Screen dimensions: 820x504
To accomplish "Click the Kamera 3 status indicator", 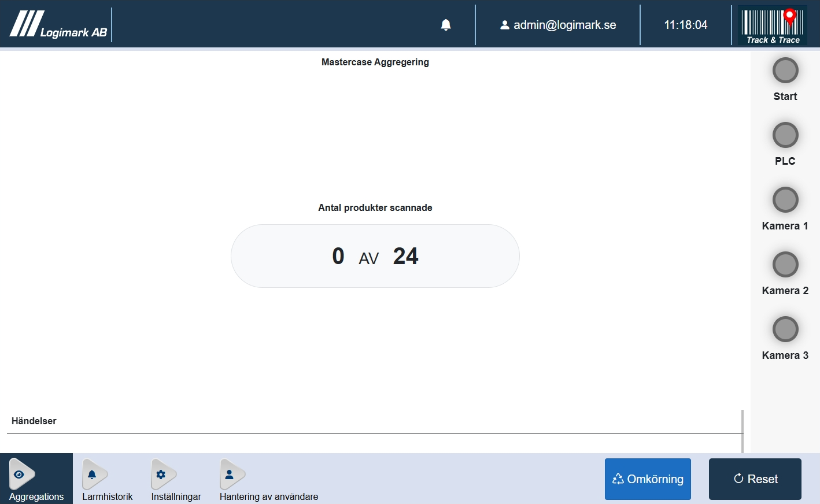I will pos(785,329).
